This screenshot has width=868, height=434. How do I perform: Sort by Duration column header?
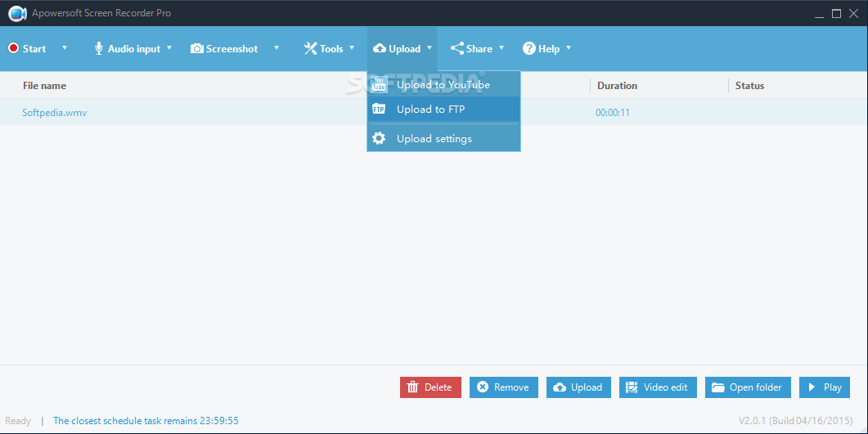(617, 86)
